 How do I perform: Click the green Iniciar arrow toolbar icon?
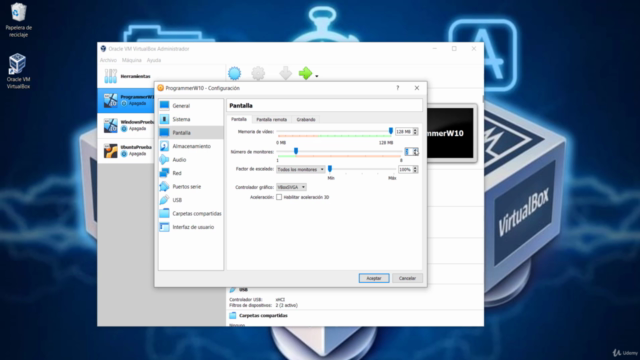pos(305,73)
